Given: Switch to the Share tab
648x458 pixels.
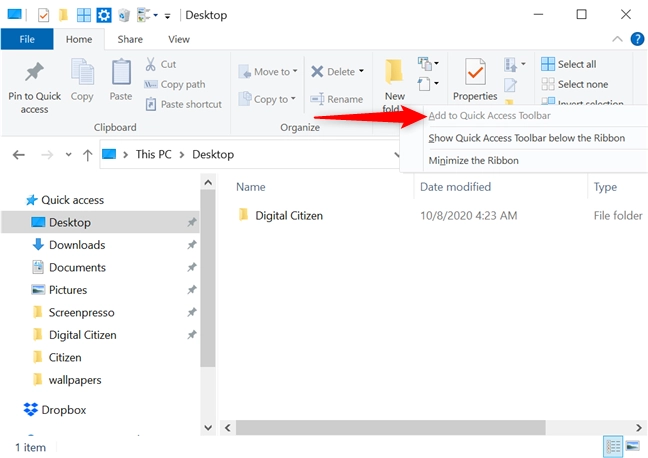Looking at the screenshot, I should click(130, 39).
